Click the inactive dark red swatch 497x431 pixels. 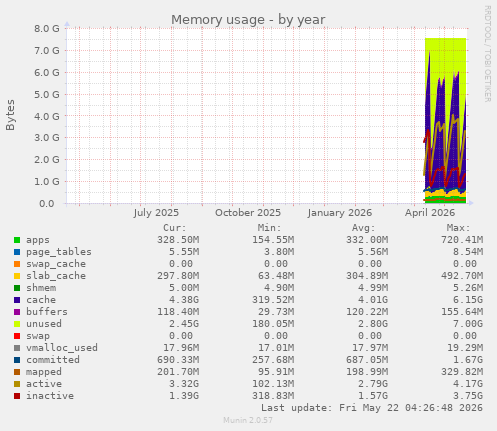coord(17,396)
